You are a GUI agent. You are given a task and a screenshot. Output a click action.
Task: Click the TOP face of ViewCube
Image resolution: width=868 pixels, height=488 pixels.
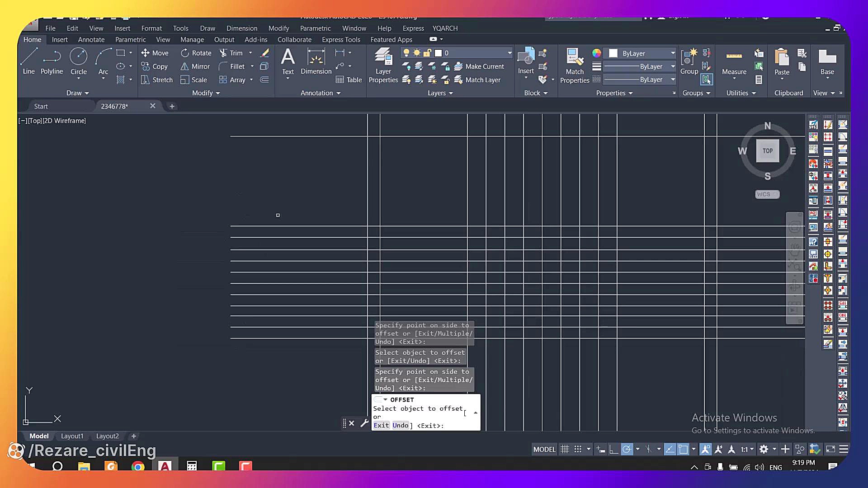tap(767, 151)
